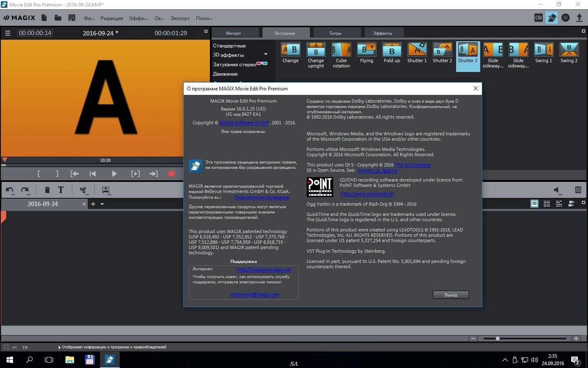Open The Qt Company link
This screenshot has height=368, width=588.
pyautogui.click(x=413, y=165)
